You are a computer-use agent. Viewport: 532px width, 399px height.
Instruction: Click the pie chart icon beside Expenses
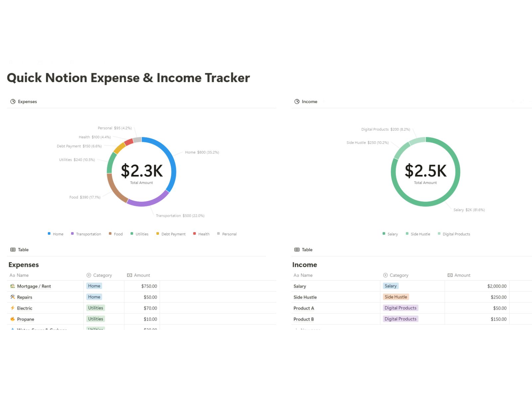(13, 101)
